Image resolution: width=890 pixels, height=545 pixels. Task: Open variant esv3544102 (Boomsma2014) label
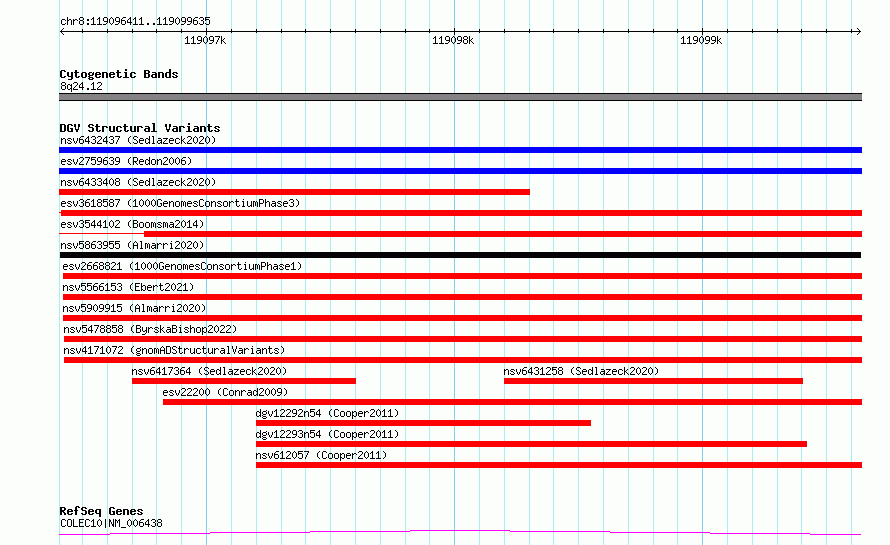click(132, 224)
